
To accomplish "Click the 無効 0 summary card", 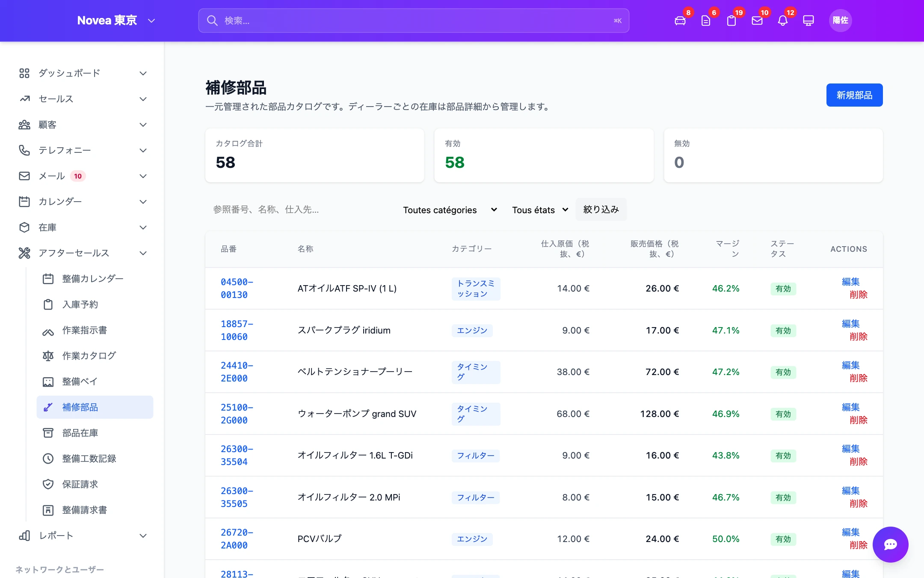I will pos(773,155).
